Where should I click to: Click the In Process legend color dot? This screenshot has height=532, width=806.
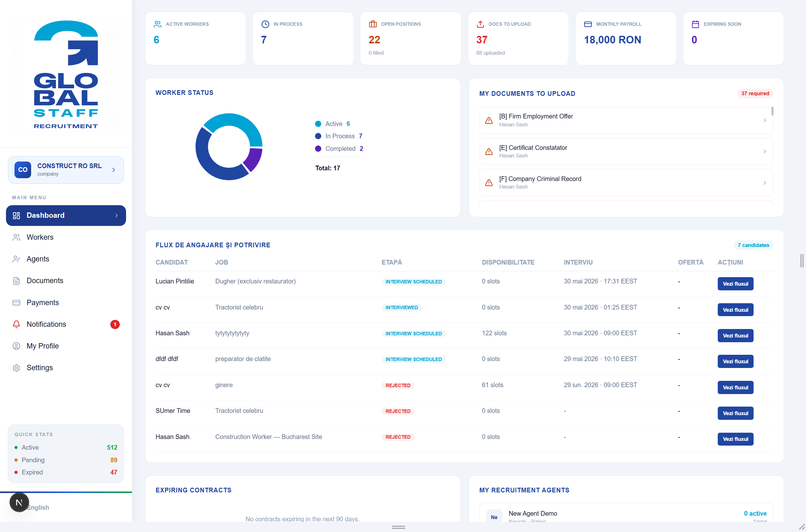coord(318,136)
